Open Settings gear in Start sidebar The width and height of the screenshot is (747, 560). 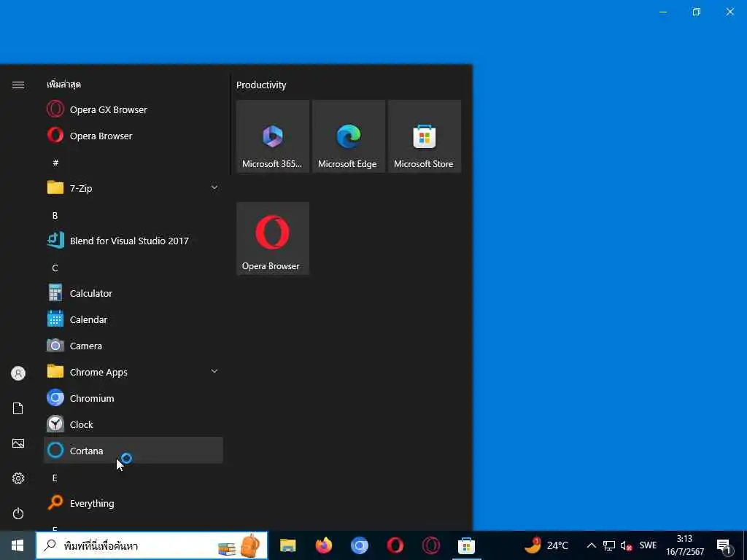(x=18, y=478)
